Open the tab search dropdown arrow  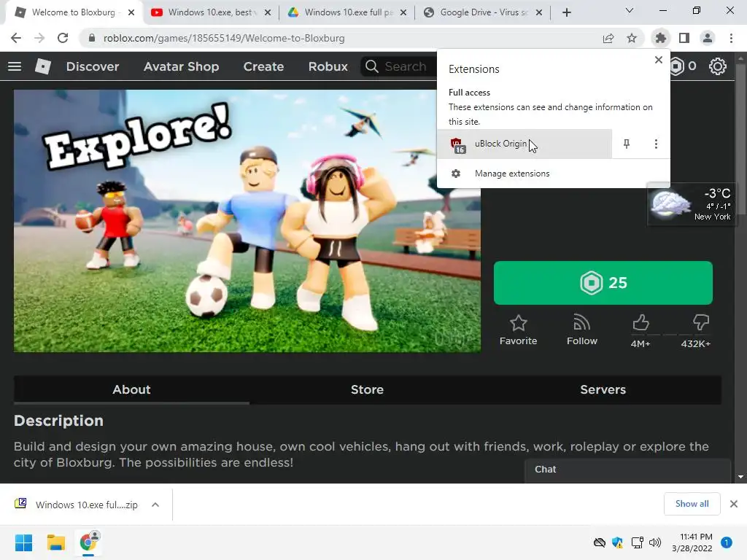630,10
